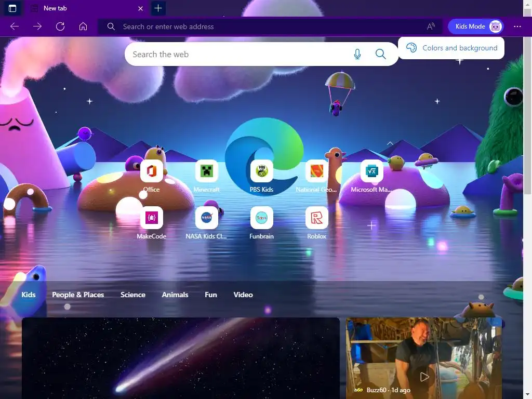This screenshot has width=532, height=399.
Task: Click the Kids Mode profile button
Action: click(x=475, y=26)
